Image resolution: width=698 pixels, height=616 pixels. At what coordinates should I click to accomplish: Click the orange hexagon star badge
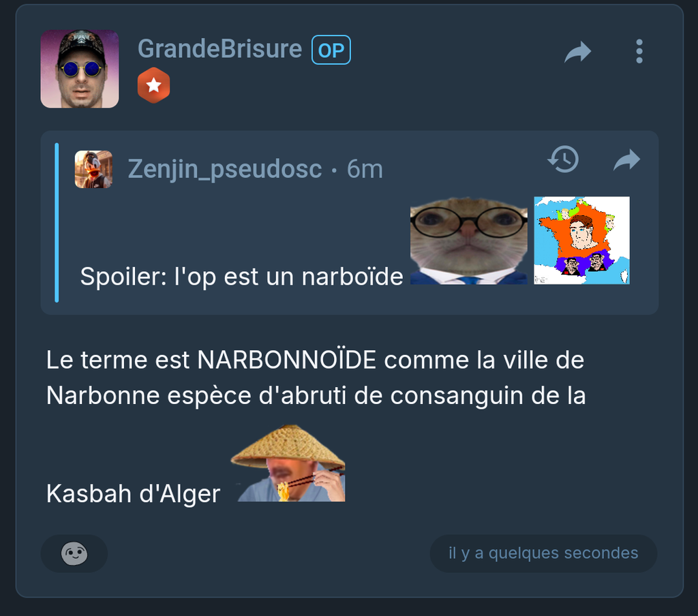coord(153,85)
